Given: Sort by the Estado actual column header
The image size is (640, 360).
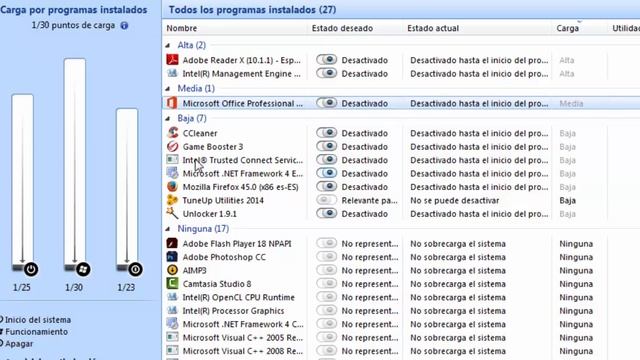Looking at the screenshot, I should pos(477,28).
